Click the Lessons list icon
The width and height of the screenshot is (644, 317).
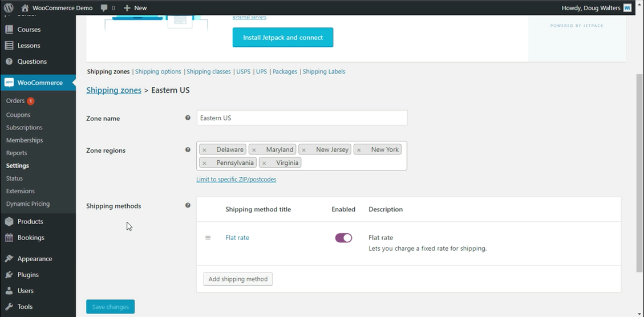click(x=9, y=46)
